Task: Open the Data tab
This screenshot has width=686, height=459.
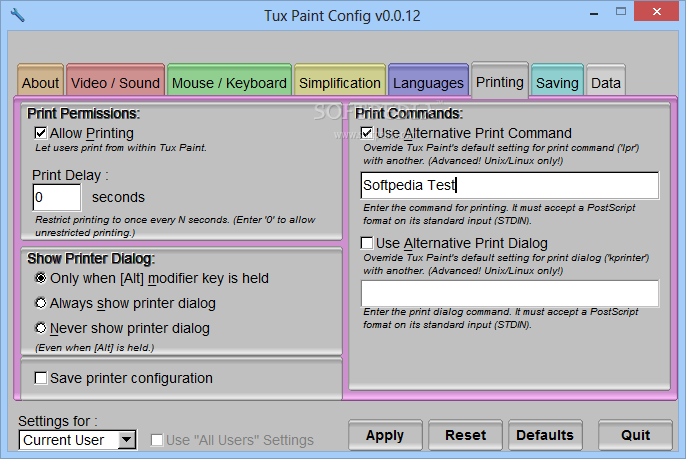Action: pyautogui.click(x=606, y=80)
